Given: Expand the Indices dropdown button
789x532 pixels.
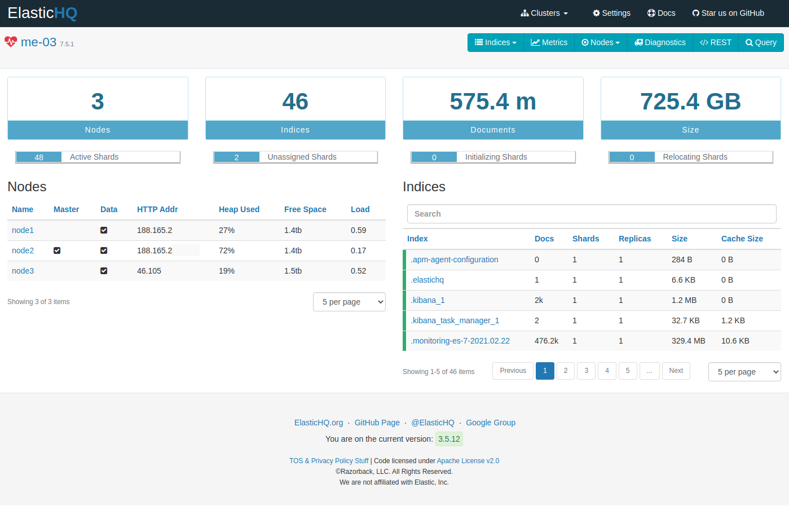Looking at the screenshot, I should [496, 42].
